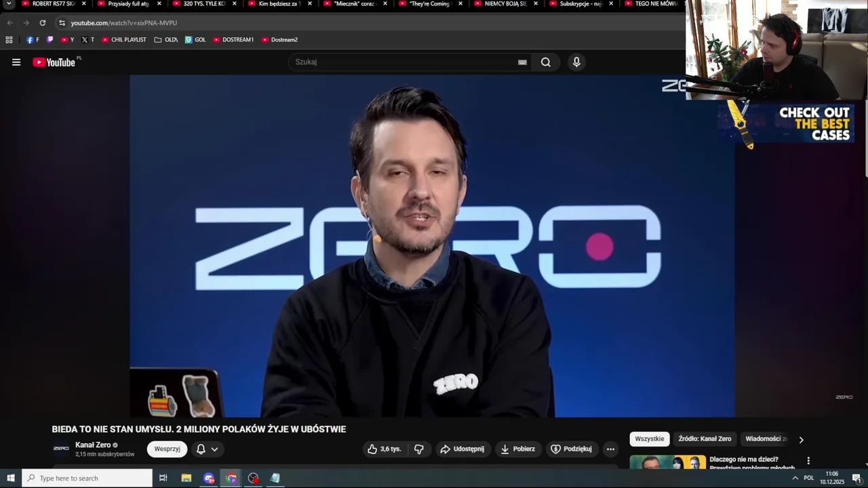Open the GOL bookmark

[195, 40]
